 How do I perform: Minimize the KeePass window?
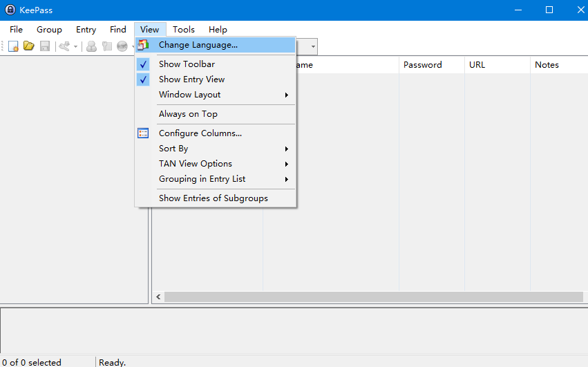[x=518, y=10]
